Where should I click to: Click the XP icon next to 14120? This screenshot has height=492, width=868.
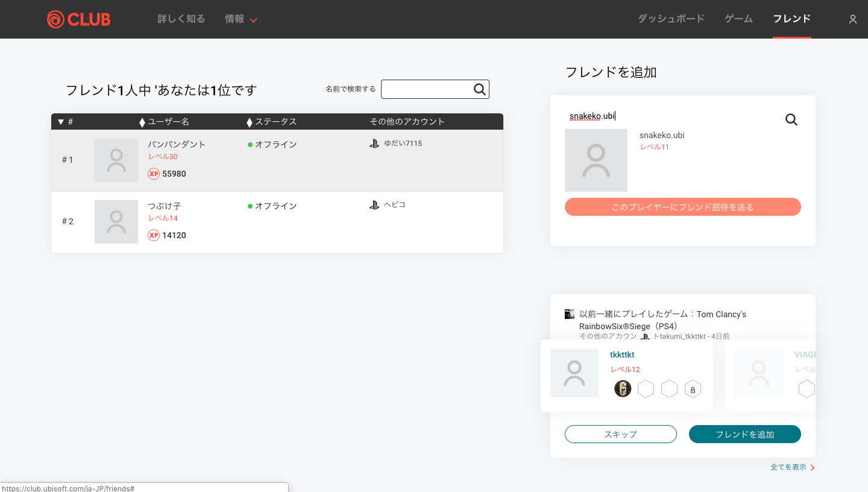pyautogui.click(x=154, y=235)
